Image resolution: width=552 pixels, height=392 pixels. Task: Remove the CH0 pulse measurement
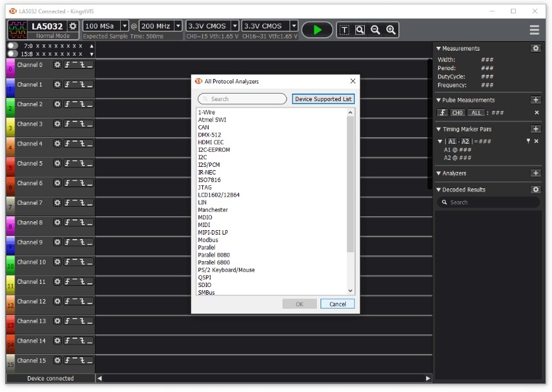(x=537, y=113)
